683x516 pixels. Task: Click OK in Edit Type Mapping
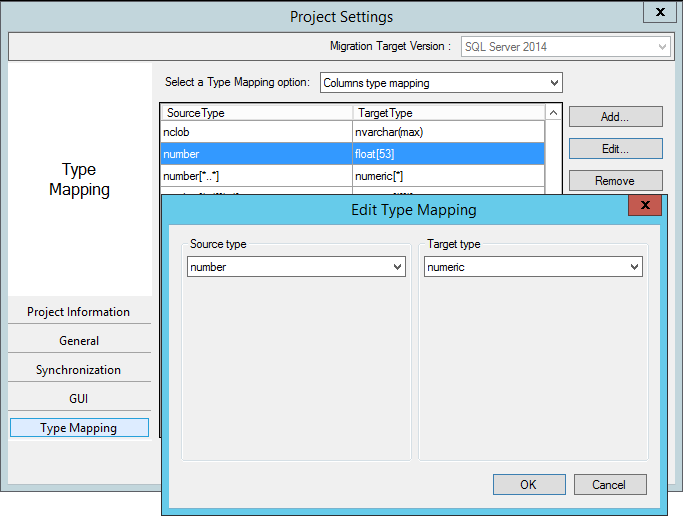528,484
